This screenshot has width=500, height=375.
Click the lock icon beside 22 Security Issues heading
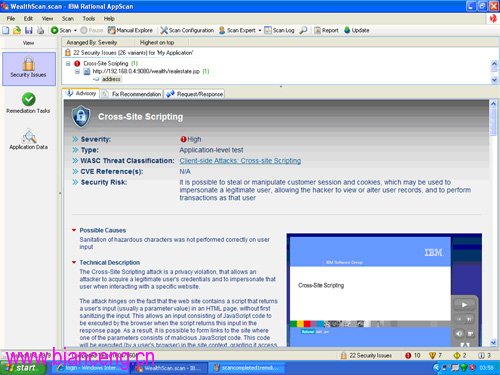coord(68,53)
